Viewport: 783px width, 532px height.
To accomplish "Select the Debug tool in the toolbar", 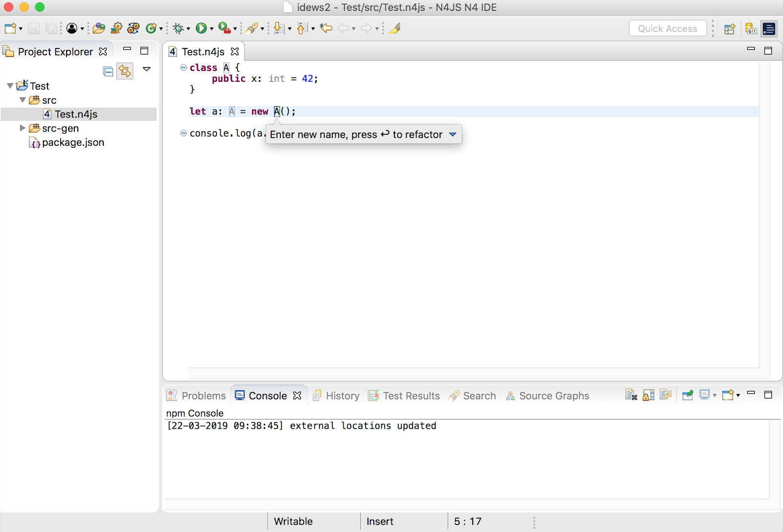I will (178, 28).
